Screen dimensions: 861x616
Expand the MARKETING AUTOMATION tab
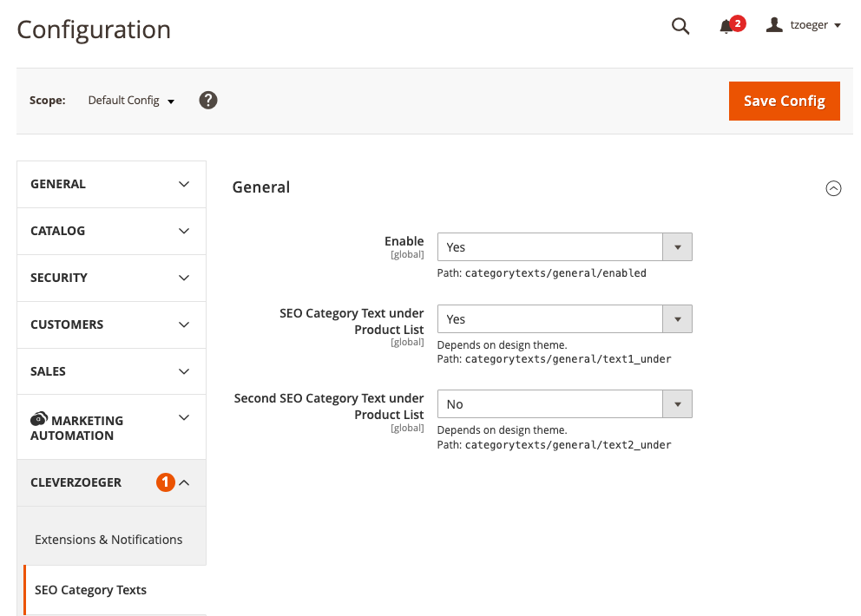tap(111, 427)
